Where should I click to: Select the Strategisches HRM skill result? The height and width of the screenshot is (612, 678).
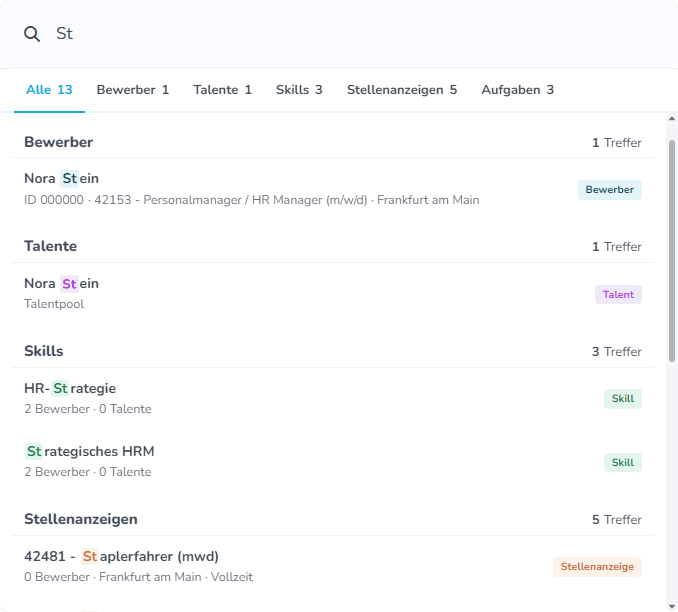point(333,461)
